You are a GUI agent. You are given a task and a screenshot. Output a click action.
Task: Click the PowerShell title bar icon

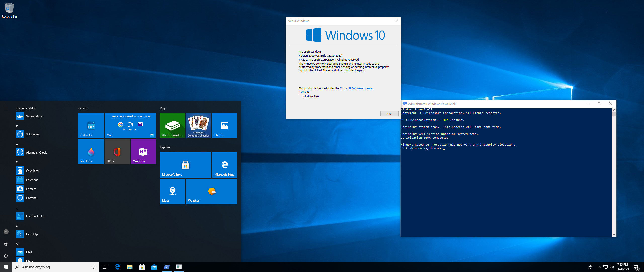(x=405, y=104)
